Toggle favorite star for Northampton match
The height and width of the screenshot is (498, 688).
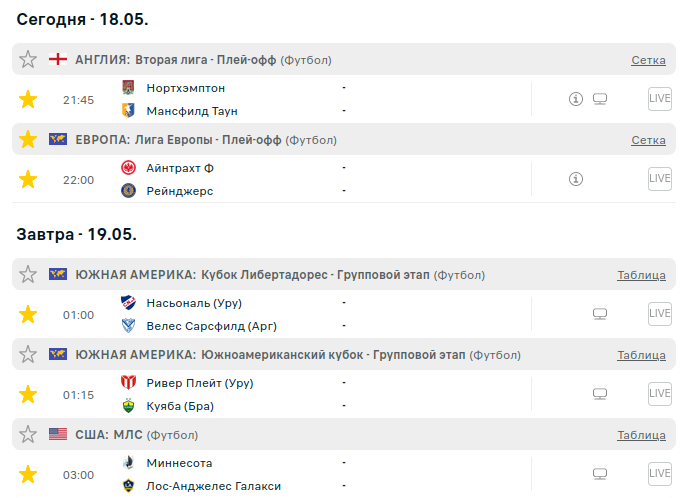click(x=28, y=99)
